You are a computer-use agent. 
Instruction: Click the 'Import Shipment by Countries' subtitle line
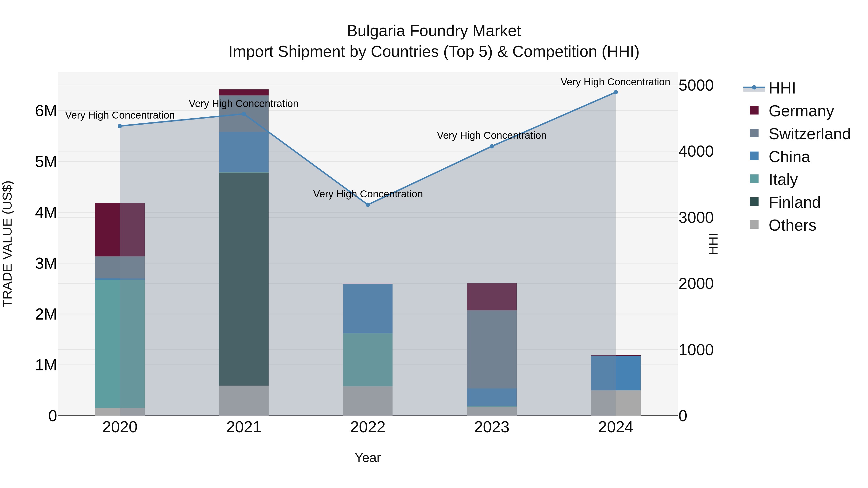pos(434,52)
